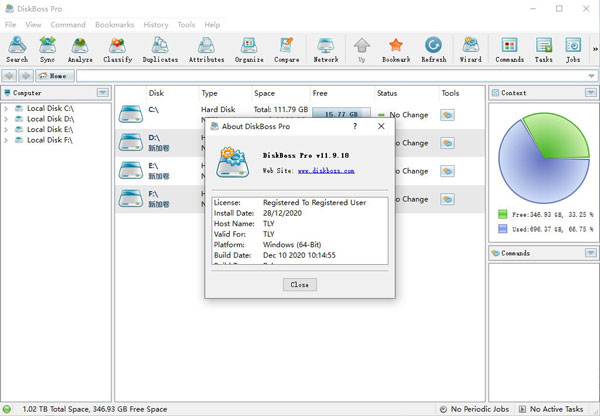This screenshot has width=600, height=416.
Task: Launch the Wizard tool
Action: pos(471,49)
